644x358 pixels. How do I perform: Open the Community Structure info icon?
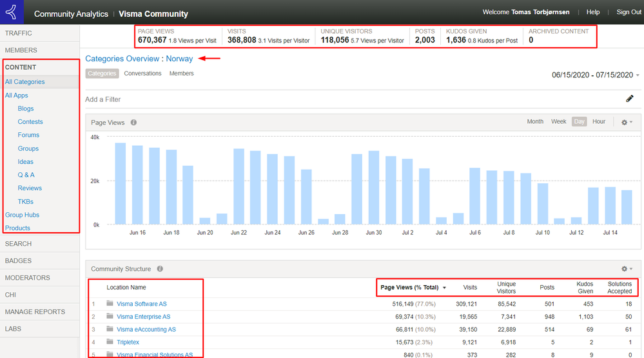point(160,269)
